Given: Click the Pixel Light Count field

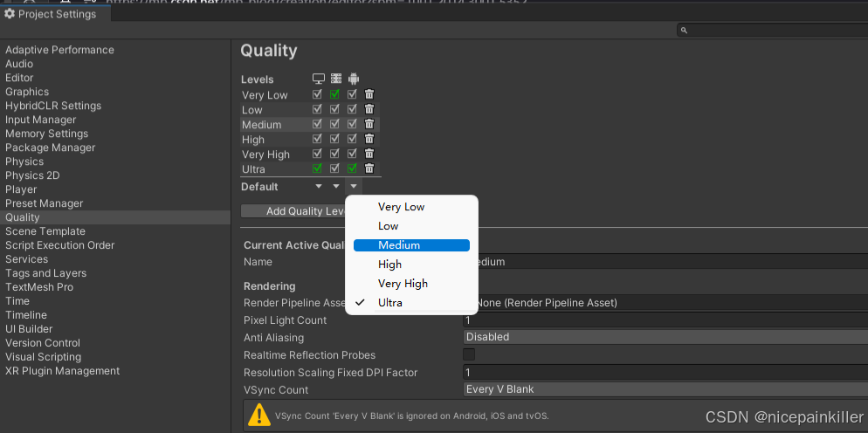Looking at the screenshot, I should (665, 320).
